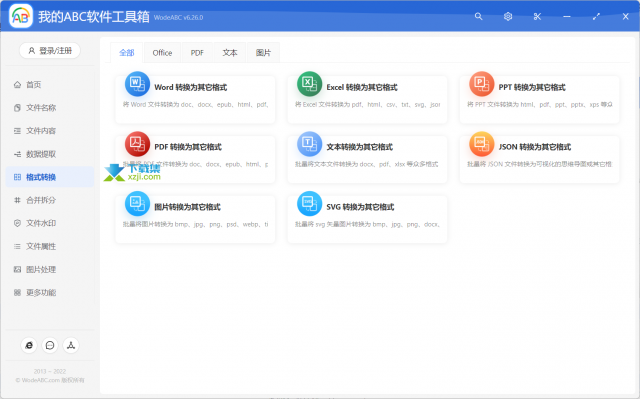
Task: Switch to the 图片 tab
Action: tap(263, 53)
